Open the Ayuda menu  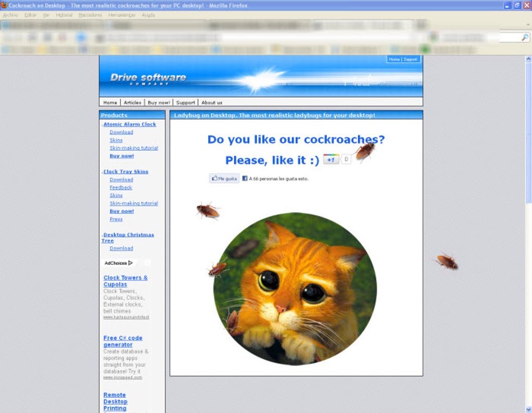(x=148, y=15)
